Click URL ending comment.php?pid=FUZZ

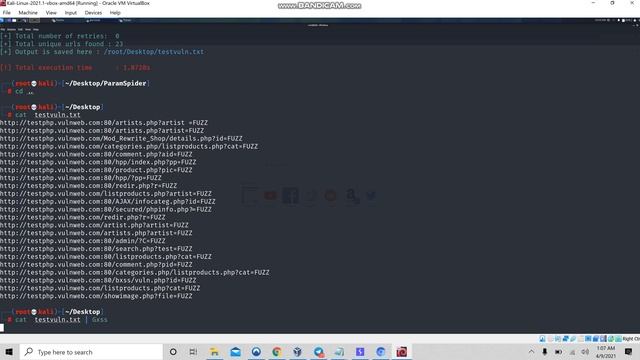(96, 264)
